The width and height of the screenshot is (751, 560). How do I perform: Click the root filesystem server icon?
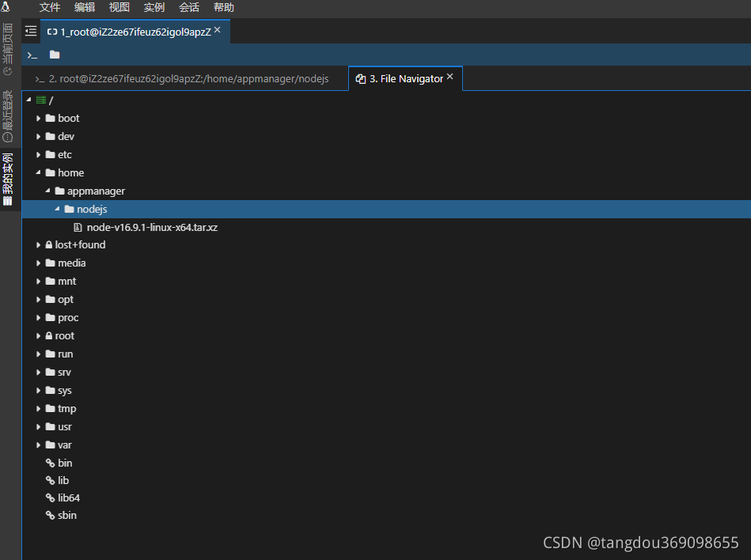(x=41, y=100)
